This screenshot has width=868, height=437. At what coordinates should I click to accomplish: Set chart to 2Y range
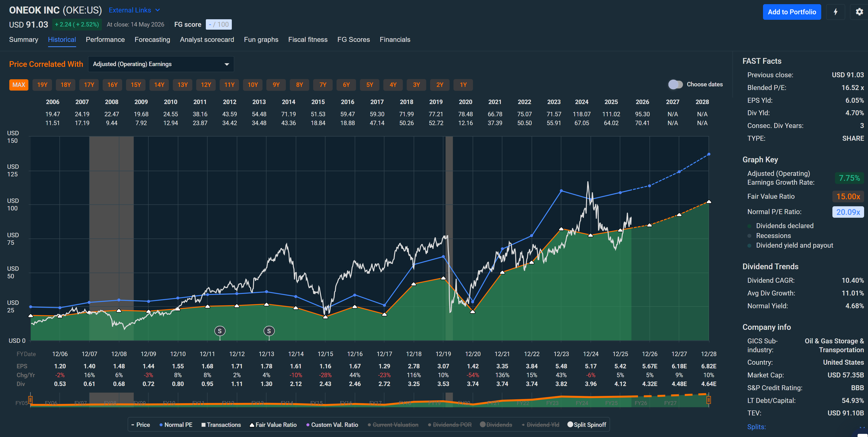[440, 85]
